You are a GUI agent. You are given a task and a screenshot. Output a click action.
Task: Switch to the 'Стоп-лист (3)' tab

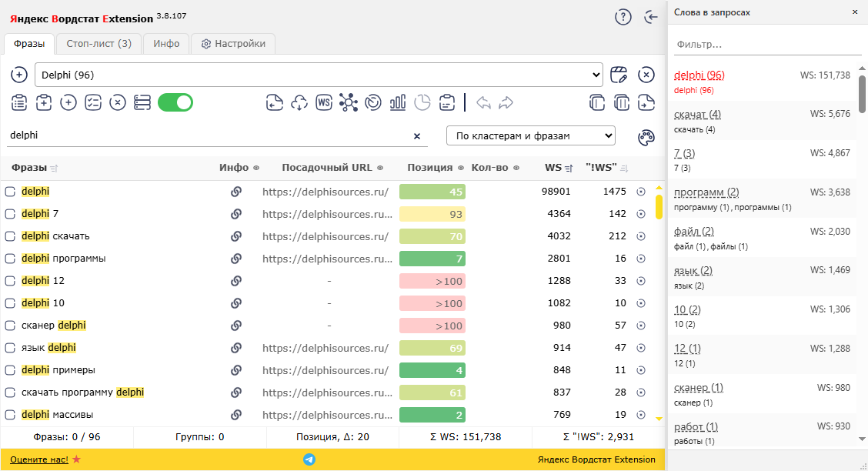click(x=98, y=44)
